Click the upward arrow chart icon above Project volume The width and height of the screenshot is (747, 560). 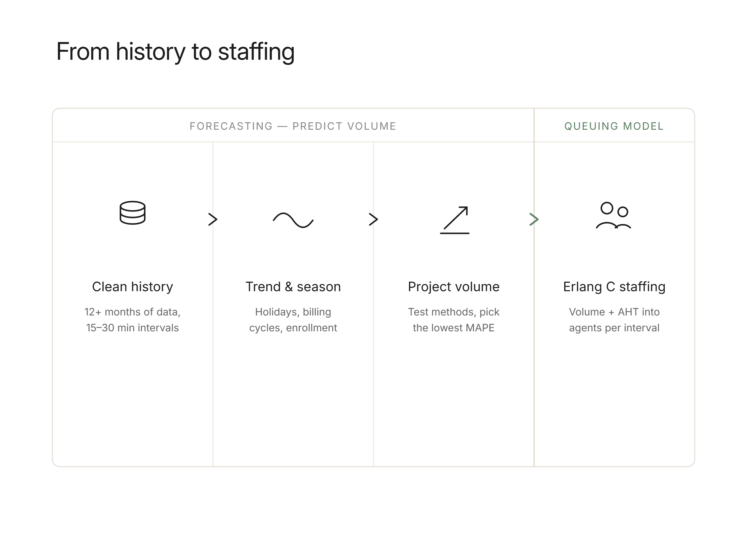point(454,220)
